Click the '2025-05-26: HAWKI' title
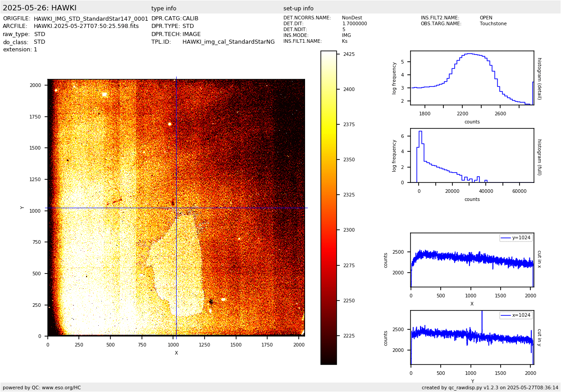This screenshot has width=561, height=392. pyautogui.click(x=40, y=8)
